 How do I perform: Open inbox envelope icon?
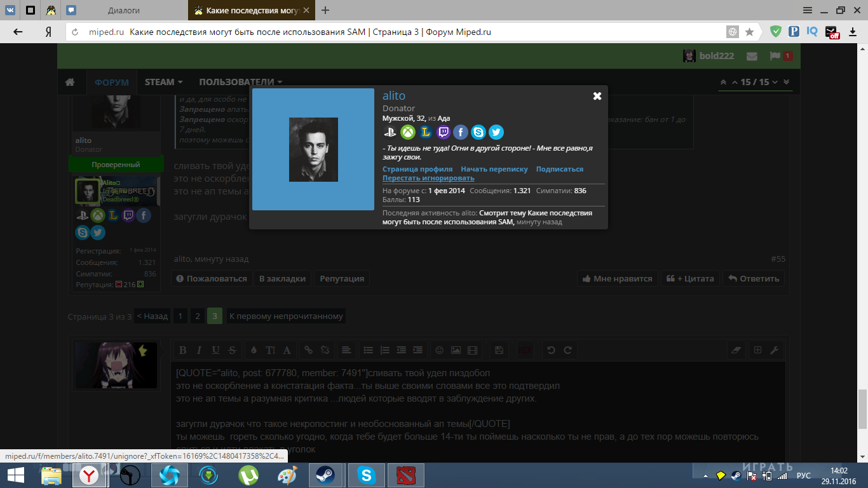pos(752,56)
